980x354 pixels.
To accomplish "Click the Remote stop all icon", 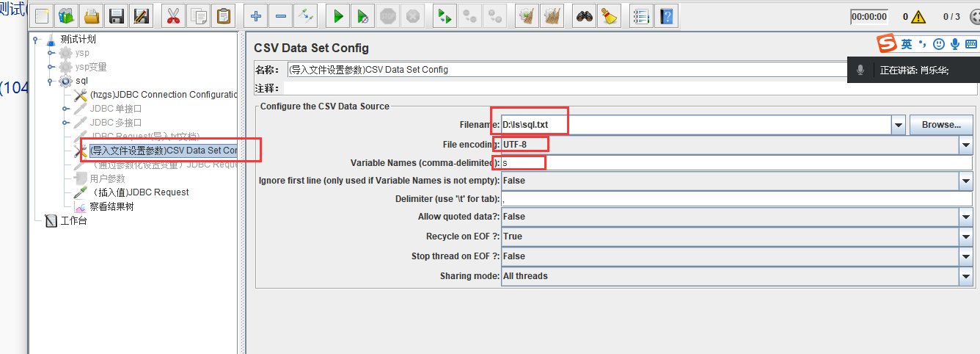I will [x=470, y=16].
